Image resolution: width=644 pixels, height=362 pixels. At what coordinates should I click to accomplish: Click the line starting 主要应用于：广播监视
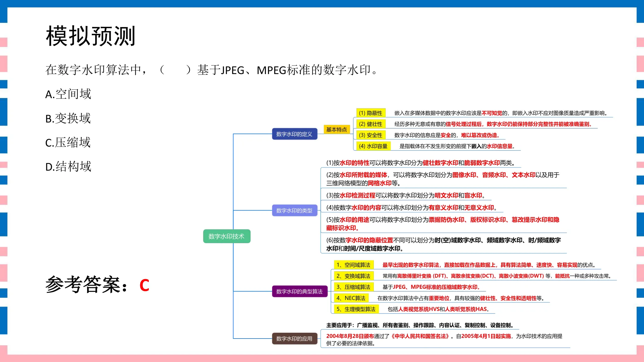[x=420, y=325]
